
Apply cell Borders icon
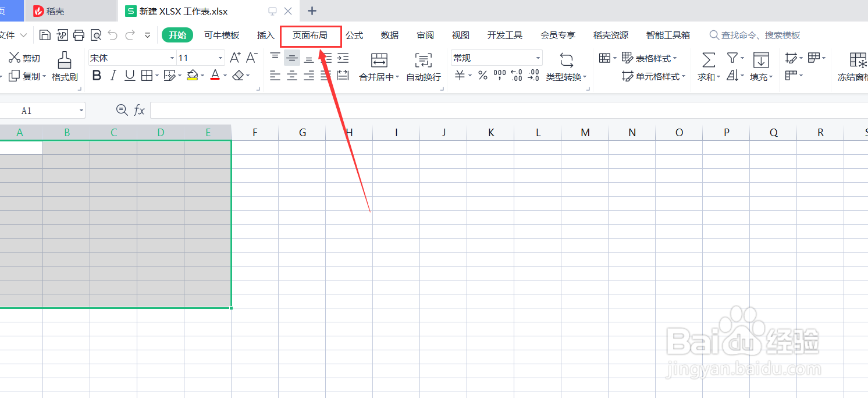point(147,76)
